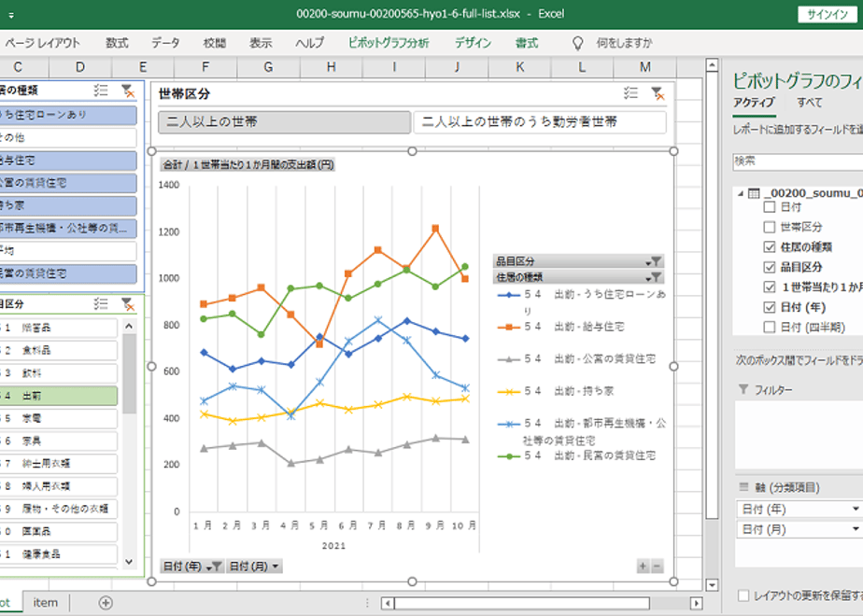
Task: Toggle 世帯区分 field checkbox
Action: tap(770, 227)
